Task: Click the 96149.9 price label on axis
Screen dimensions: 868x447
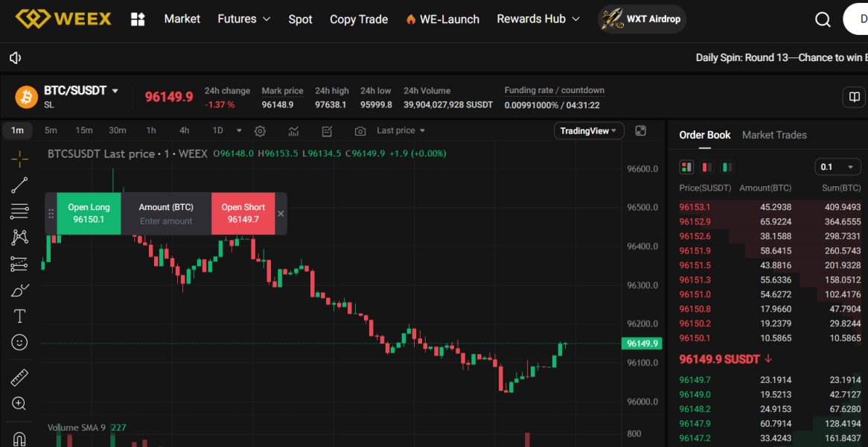Action: click(642, 343)
